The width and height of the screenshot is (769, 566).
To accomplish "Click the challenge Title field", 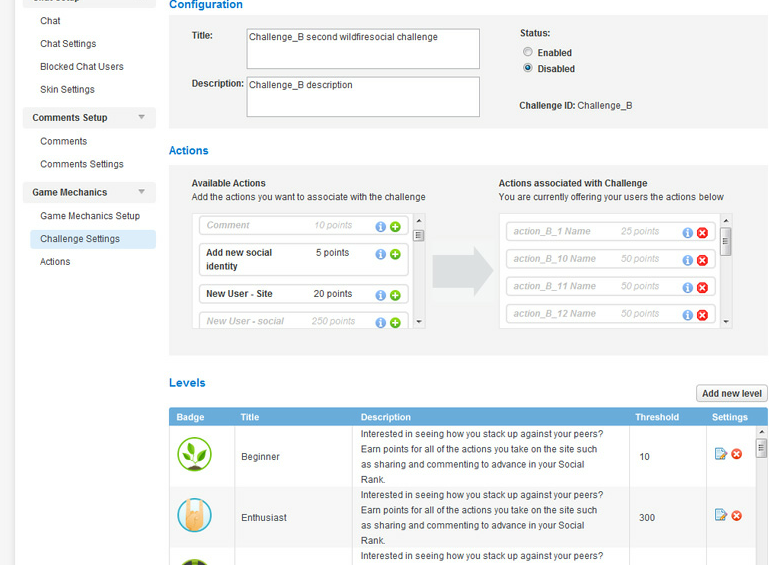I will click(363, 49).
